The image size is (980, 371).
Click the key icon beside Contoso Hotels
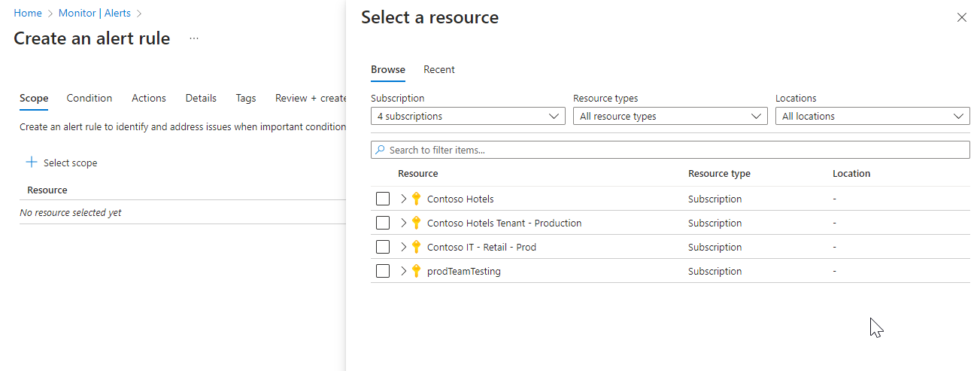pyautogui.click(x=416, y=199)
